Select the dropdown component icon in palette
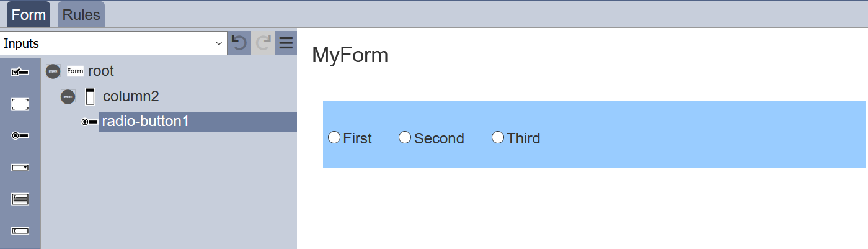The height and width of the screenshot is (249, 868). coord(20,167)
